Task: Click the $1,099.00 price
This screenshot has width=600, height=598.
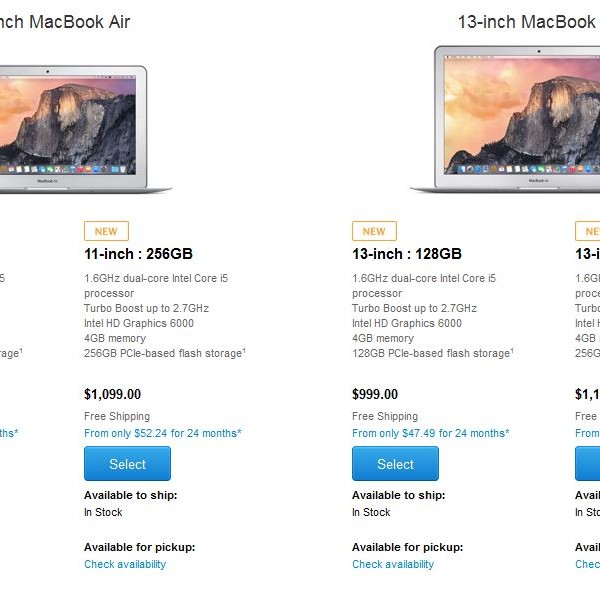Action: tap(113, 394)
